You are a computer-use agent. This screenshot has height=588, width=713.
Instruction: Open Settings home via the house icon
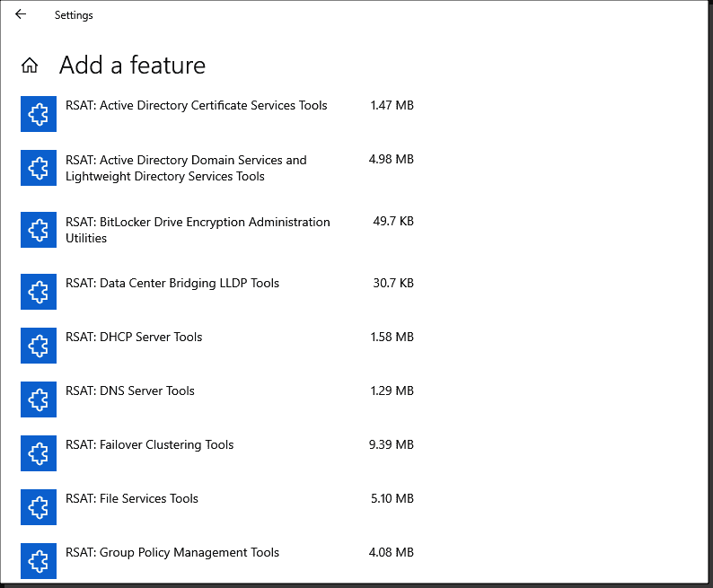click(x=30, y=65)
